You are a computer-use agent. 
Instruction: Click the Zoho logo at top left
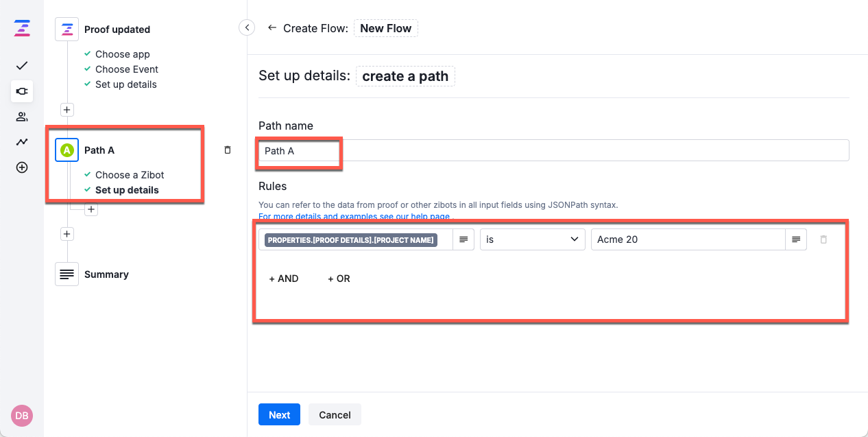[x=21, y=28]
